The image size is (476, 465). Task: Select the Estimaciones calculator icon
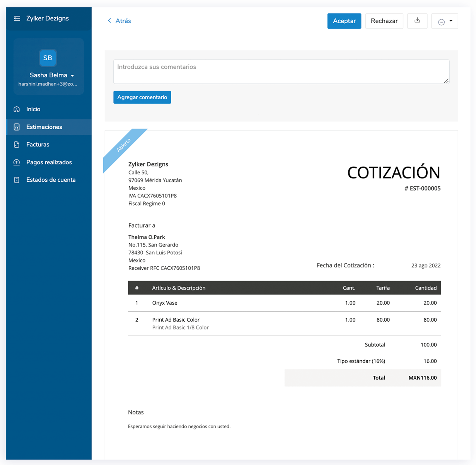(x=16, y=127)
